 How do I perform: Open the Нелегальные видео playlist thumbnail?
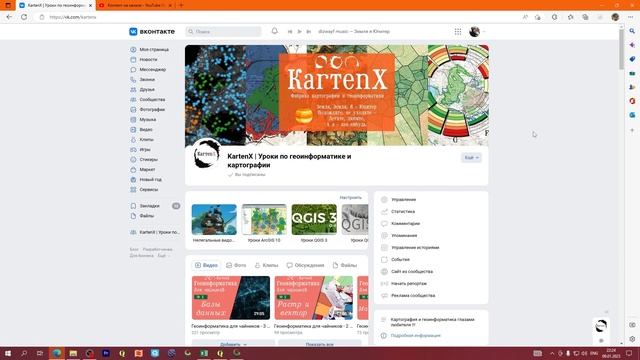[x=214, y=220]
